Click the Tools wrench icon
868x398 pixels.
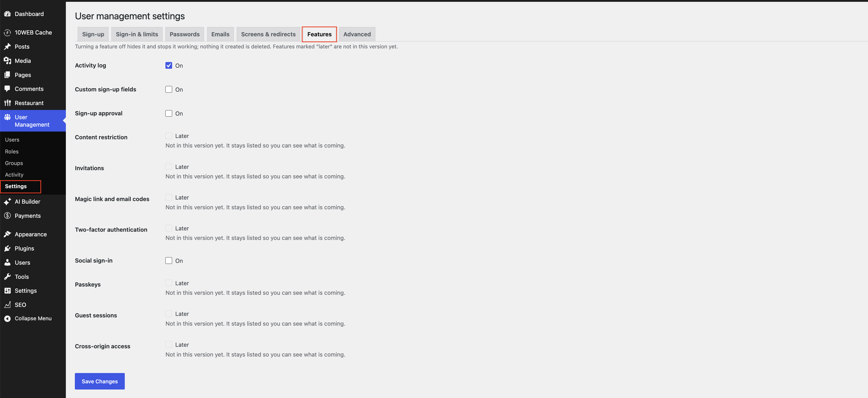[x=7, y=276]
